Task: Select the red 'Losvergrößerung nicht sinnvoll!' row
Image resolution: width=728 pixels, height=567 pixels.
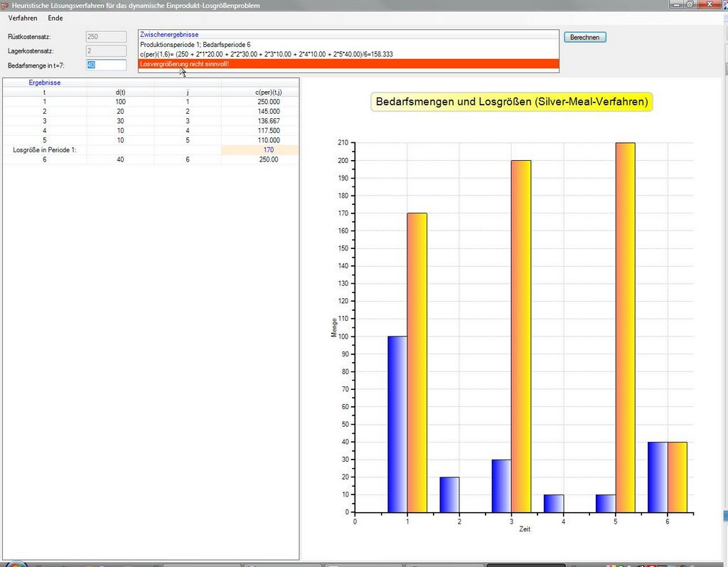Action: tap(348, 64)
